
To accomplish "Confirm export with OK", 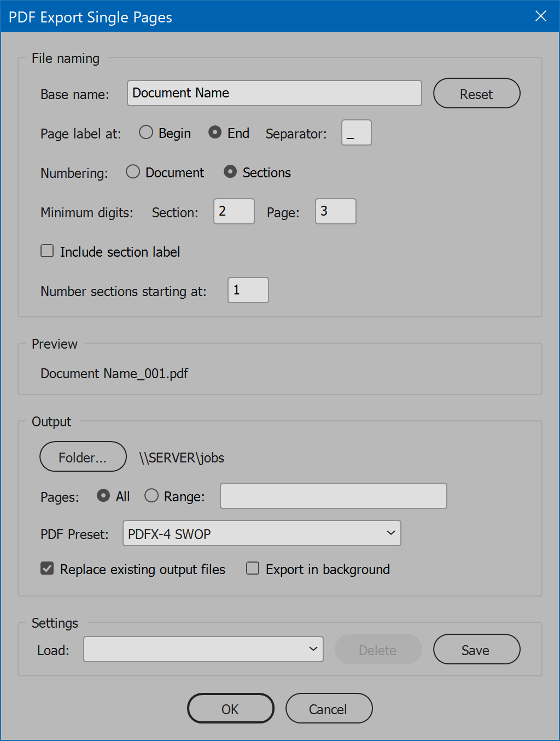I will 230,708.
